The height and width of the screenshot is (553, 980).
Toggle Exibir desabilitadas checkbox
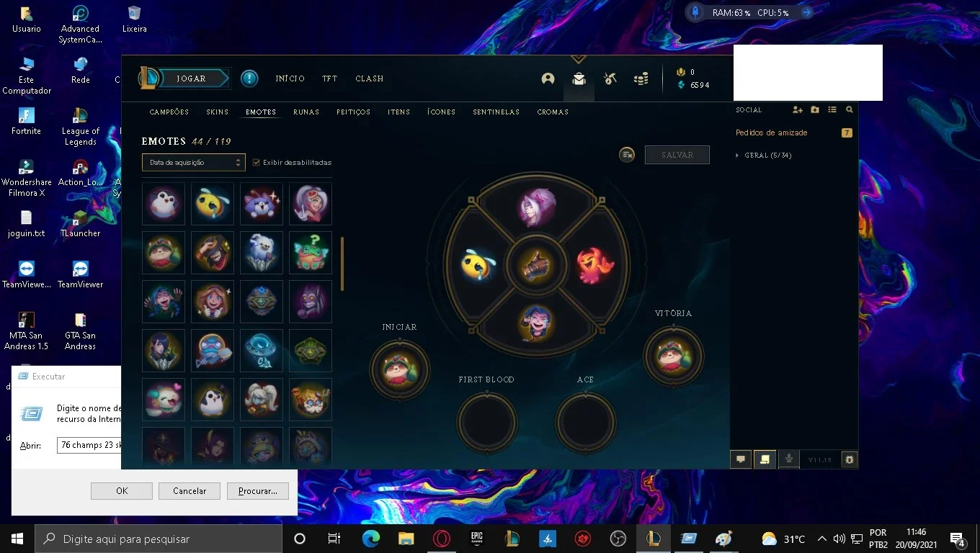256,163
